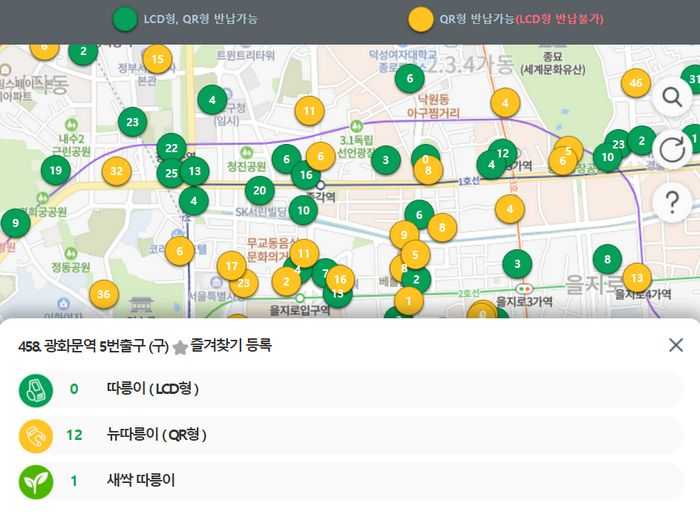Click station title 458. 광화문역 5번출구 (구)
The image size is (700, 512).
click(x=93, y=345)
